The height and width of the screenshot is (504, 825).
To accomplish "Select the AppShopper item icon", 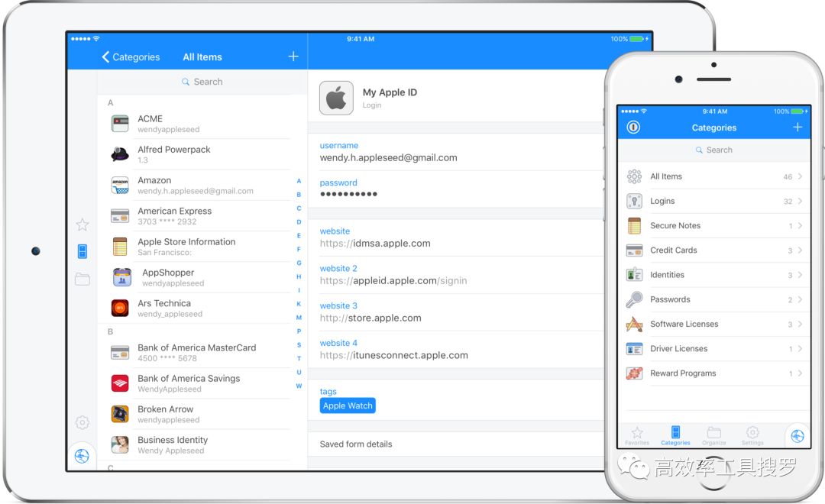I will pyautogui.click(x=121, y=277).
